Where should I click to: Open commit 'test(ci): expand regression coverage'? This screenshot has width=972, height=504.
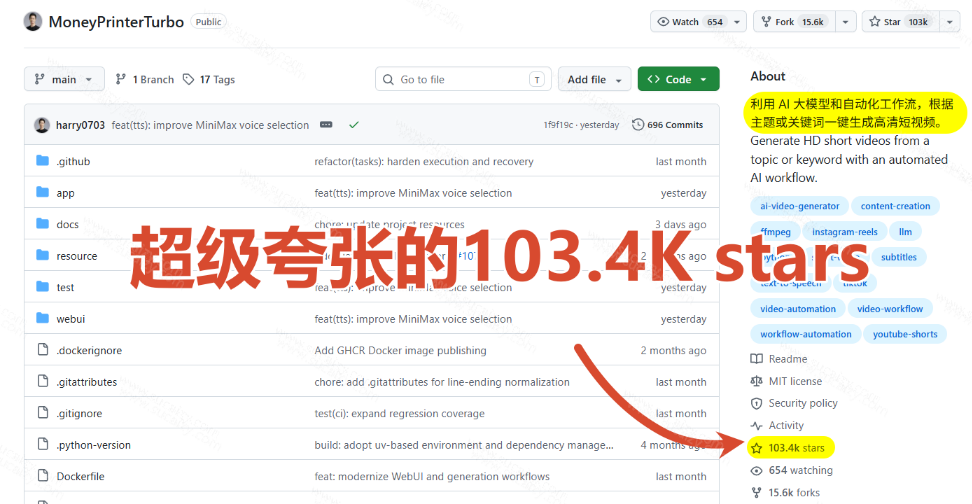point(400,413)
